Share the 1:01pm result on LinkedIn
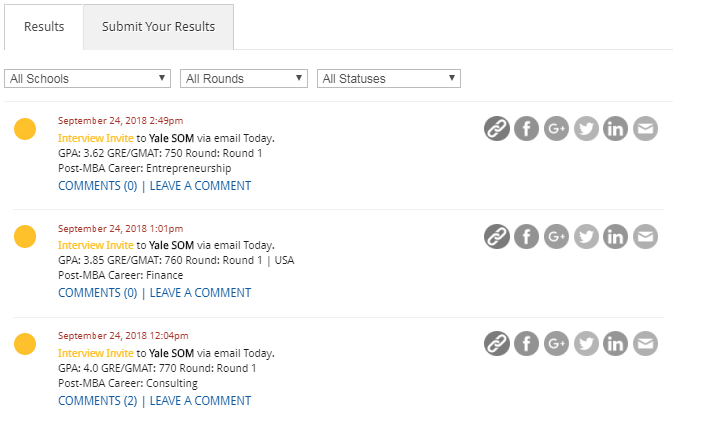Screen dimensions: 706x421 616,236
